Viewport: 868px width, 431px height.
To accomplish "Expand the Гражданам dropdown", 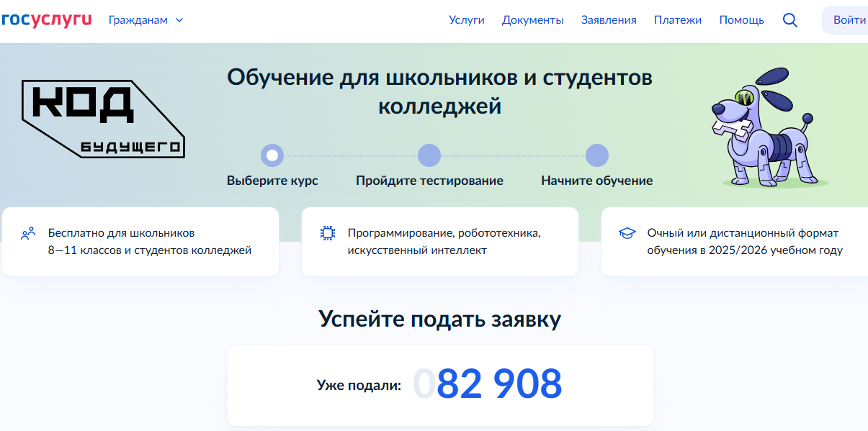I will (x=138, y=20).
